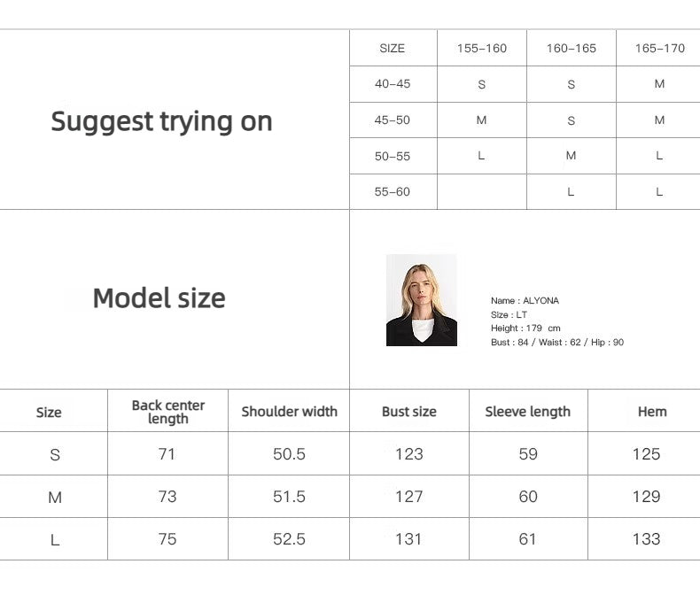The width and height of the screenshot is (700, 595).
Task: Select the 155–160 height column header
Action: (482, 49)
